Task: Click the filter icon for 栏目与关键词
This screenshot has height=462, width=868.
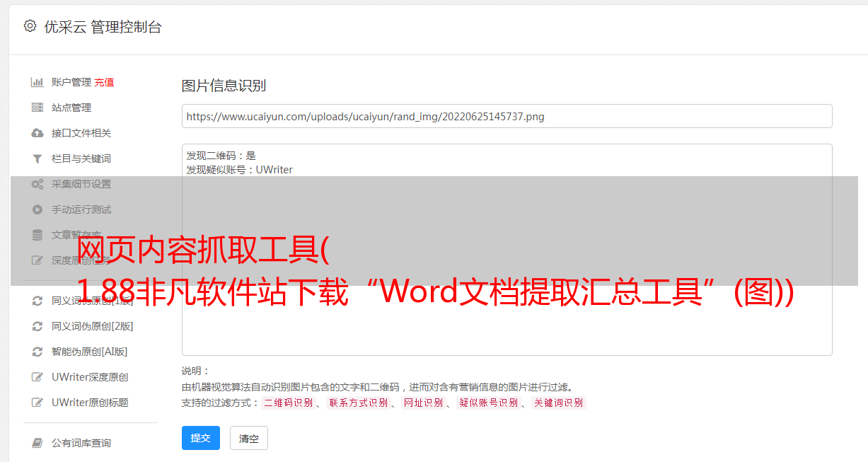Action: coord(37,158)
